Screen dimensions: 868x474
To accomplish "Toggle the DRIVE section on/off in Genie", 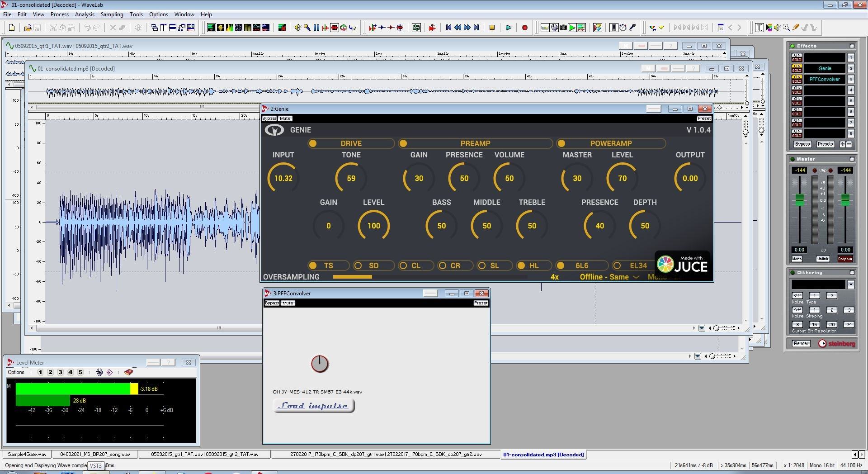I will [x=313, y=143].
